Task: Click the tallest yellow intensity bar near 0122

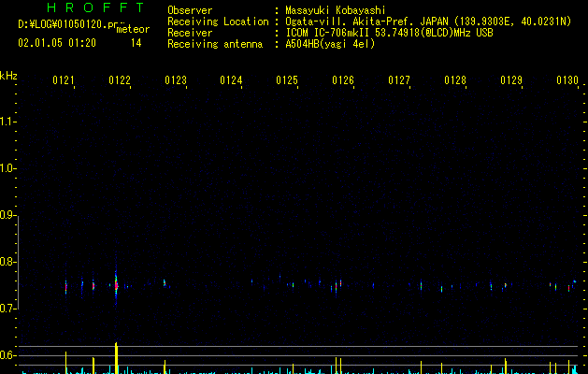Action: coord(116,358)
